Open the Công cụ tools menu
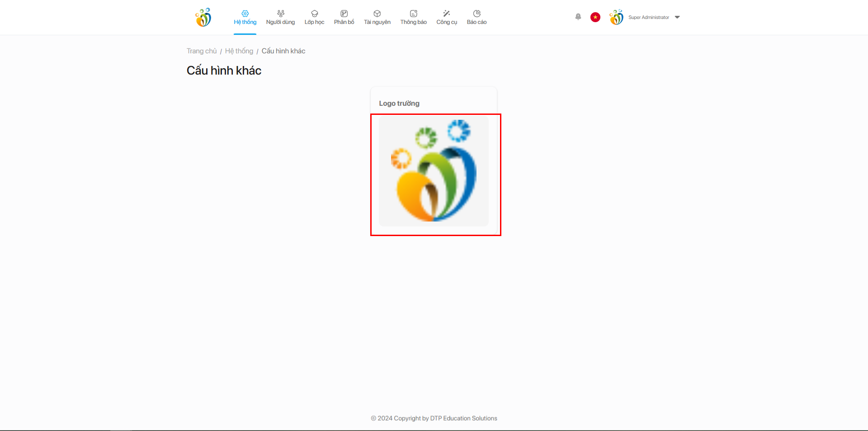The height and width of the screenshot is (431, 868). point(447,18)
